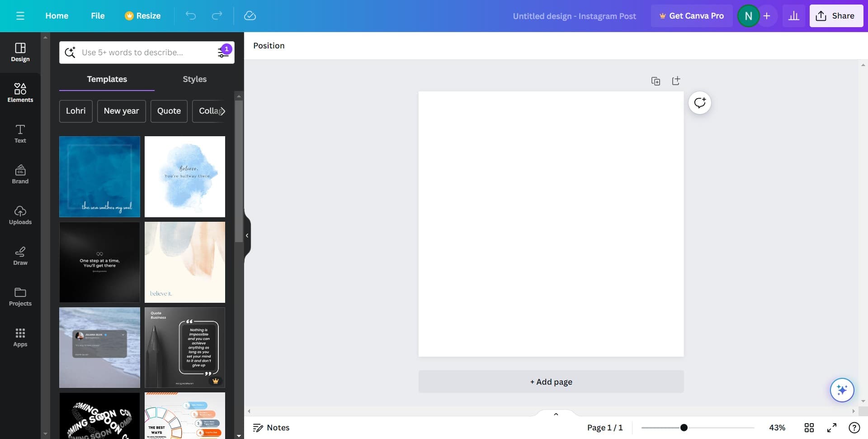The height and width of the screenshot is (439, 868).
Task: Open the Elements panel
Action: 20,93
